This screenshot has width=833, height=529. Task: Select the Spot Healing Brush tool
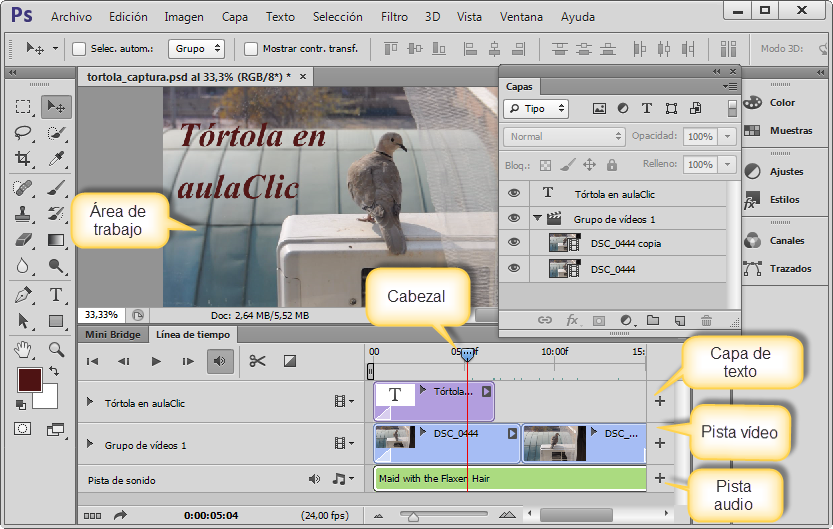[x=23, y=187]
